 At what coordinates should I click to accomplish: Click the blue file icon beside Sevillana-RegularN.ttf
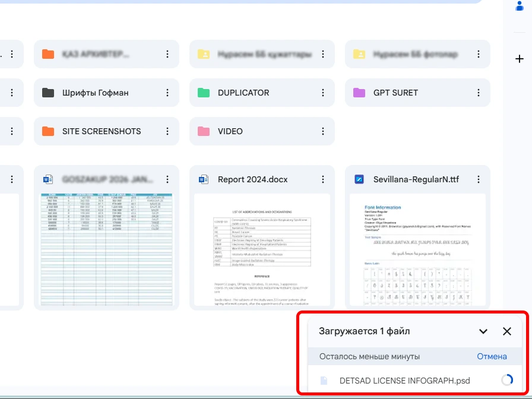tap(359, 179)
